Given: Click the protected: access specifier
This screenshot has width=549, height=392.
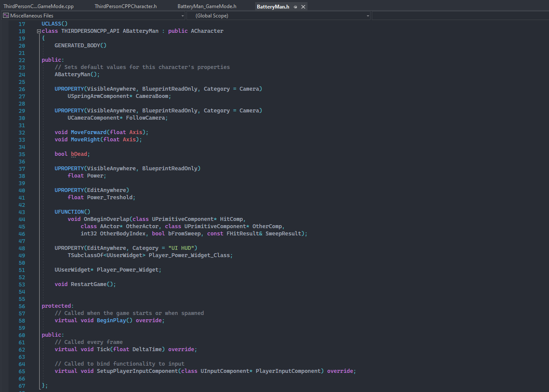Looking at the screenshot, I should (x=57, y=306).
